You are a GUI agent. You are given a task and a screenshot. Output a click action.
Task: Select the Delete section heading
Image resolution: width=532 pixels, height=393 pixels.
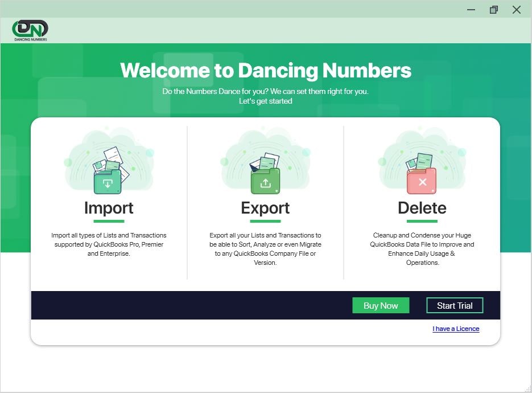click(x=422, y=208)
